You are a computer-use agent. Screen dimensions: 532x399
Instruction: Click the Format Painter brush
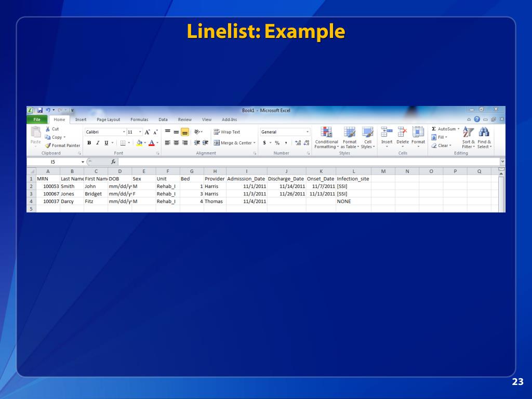[48, 145]
